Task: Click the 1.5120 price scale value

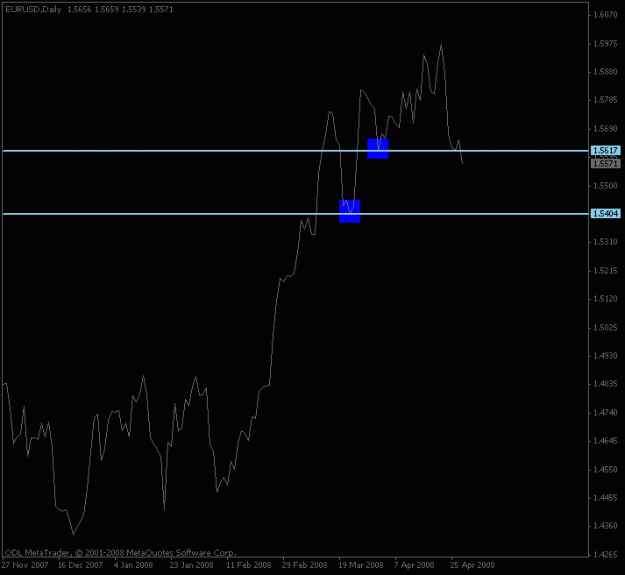Action: tap(605, 299)
